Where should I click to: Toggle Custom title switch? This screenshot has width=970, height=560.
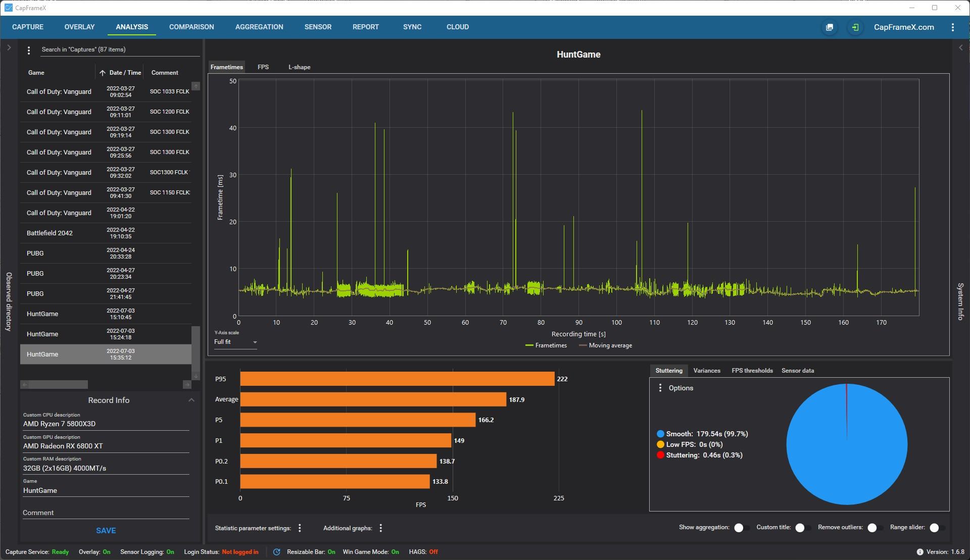pyautogui.click(x=802, y=528)
